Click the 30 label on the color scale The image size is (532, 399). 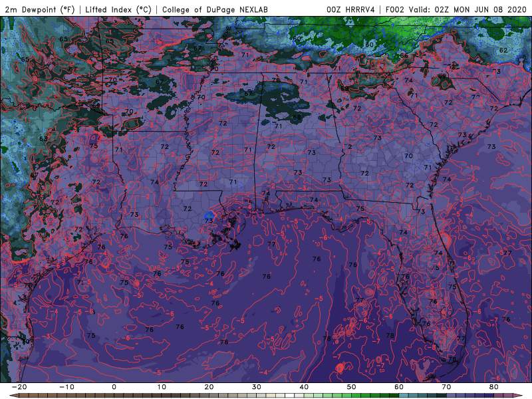tap(257, 387)
